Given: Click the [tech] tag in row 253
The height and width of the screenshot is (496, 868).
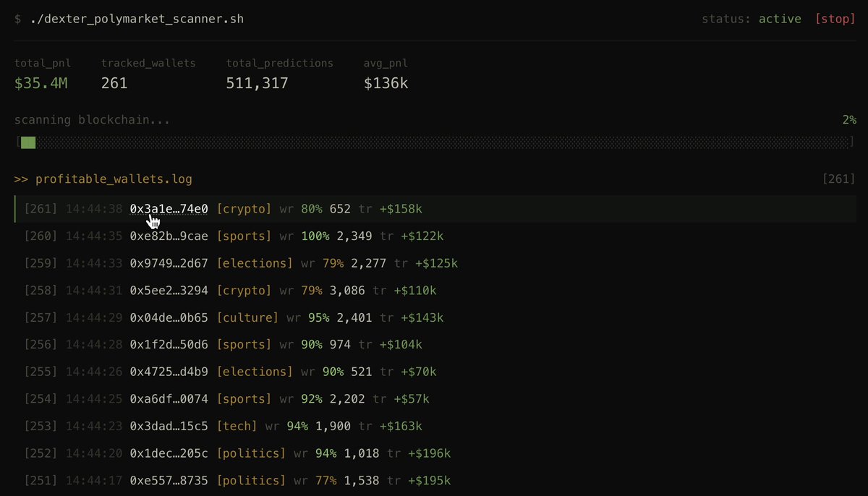Looking at the screenshot, I should pyautogui.click(x=237, y=426).
